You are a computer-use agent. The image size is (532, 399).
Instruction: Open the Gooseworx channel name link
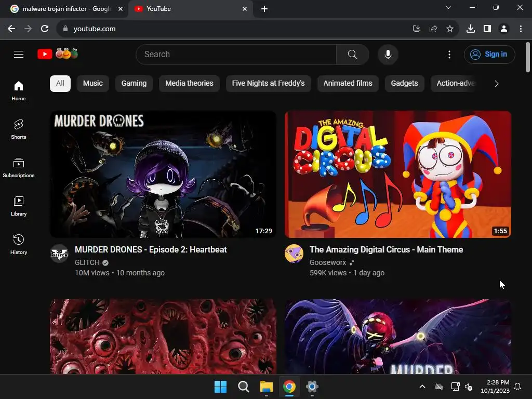pos(328,262)
